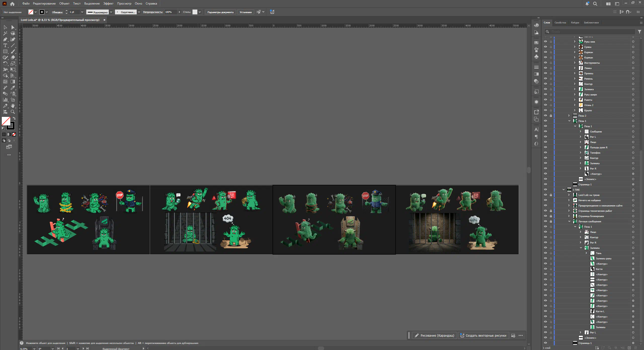Unlock the Страница блокировки layer

[551, 216]
